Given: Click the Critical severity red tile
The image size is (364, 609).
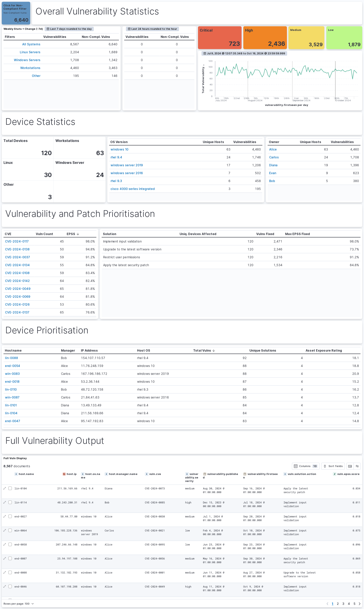Looking at the screenshot, I should pos(220,38).
